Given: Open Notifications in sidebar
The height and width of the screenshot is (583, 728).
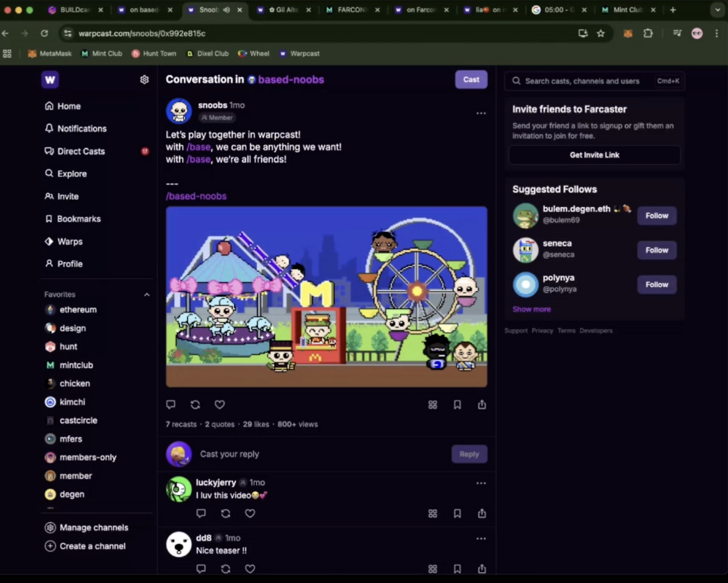Looking at the screenshot, I should pyautogui.click(x=76, y=129).
